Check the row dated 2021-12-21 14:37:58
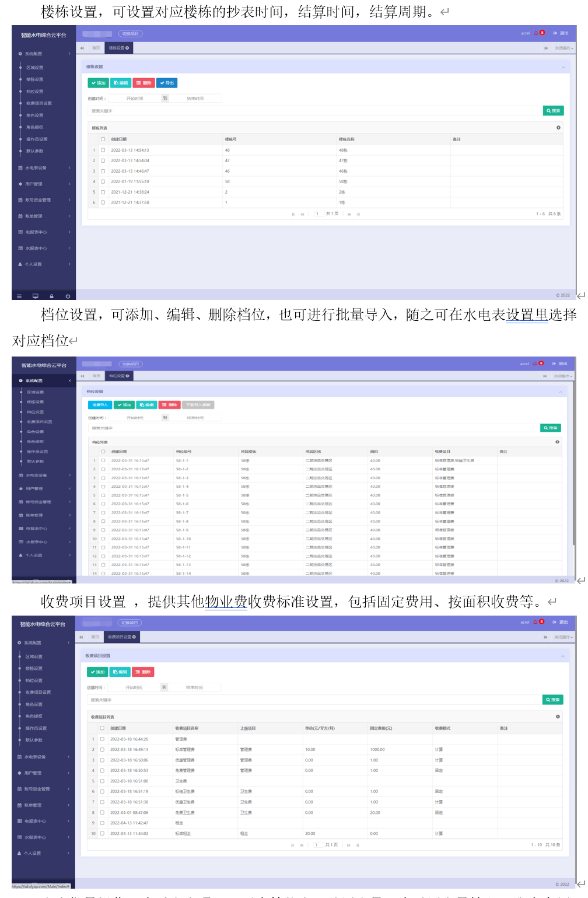 tap(103, 202)
